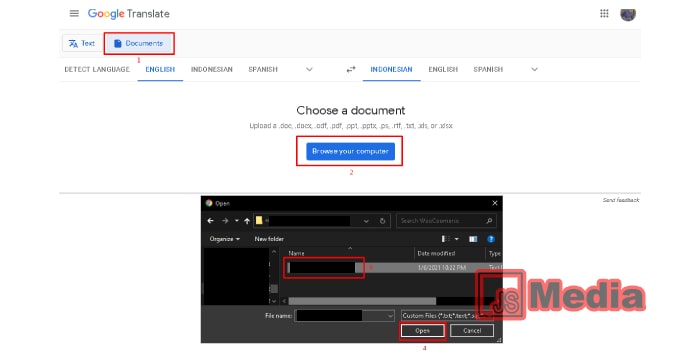Select English as source language
The image size is (700, 360).
tap(160, 69)
